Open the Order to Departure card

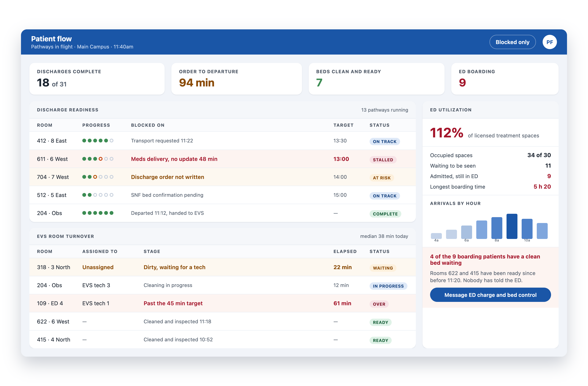point(236,79)
